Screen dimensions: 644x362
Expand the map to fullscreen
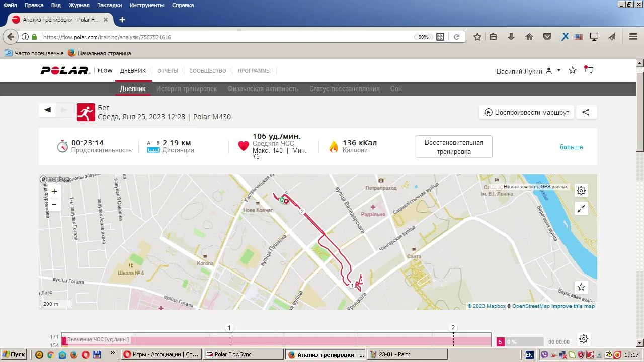pos(581,209)
